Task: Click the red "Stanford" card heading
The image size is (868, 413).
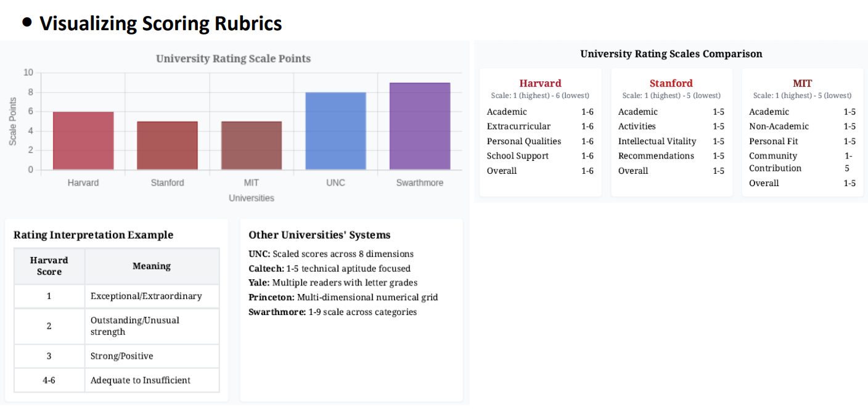Action: [x=671, y=83]
